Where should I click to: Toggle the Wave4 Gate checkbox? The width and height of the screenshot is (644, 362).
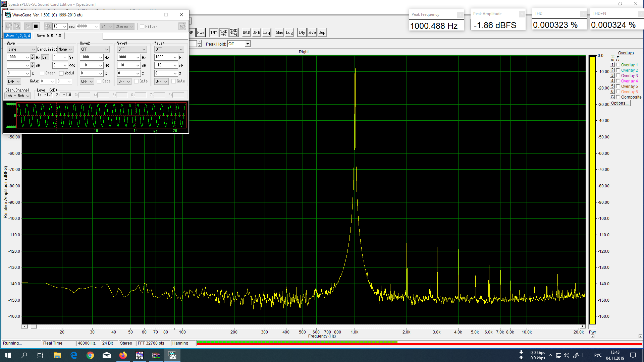(x=174, y=81)
